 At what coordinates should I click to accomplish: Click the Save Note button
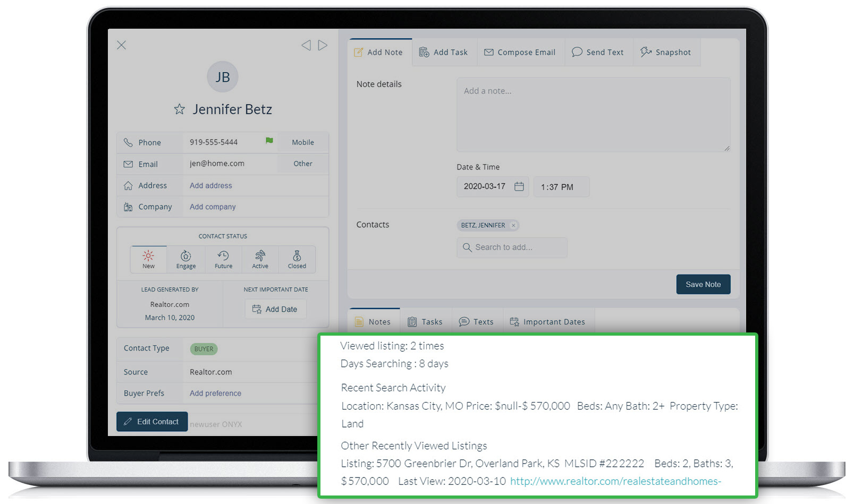703,284
